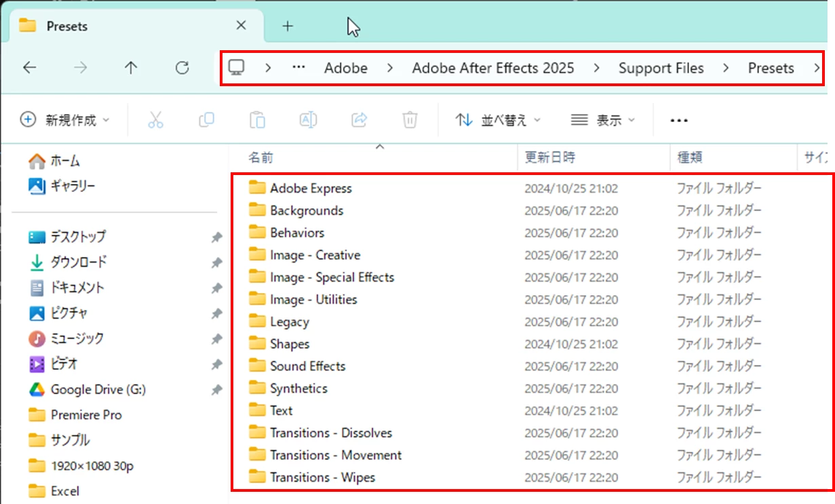Go back with the left arrow button
The width and height of the screenshot is (835, 504).
pos(29,68)
